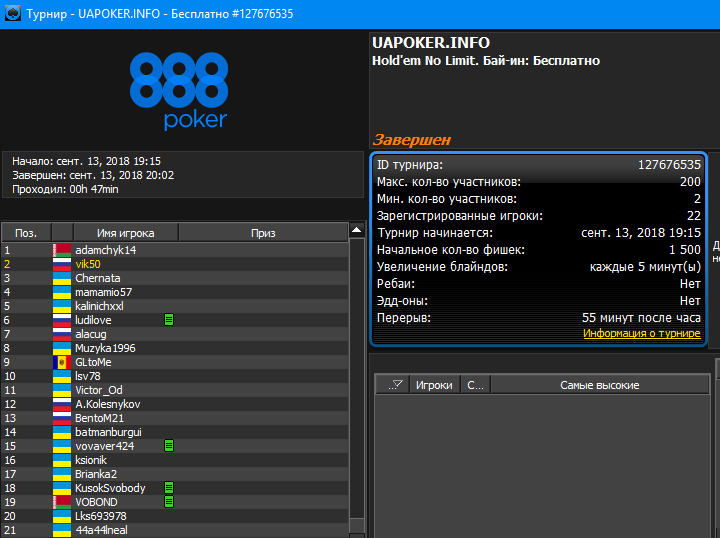Open the notes icon next to ludilove
The width and height of the screenshot is (720, 538).
169,319
